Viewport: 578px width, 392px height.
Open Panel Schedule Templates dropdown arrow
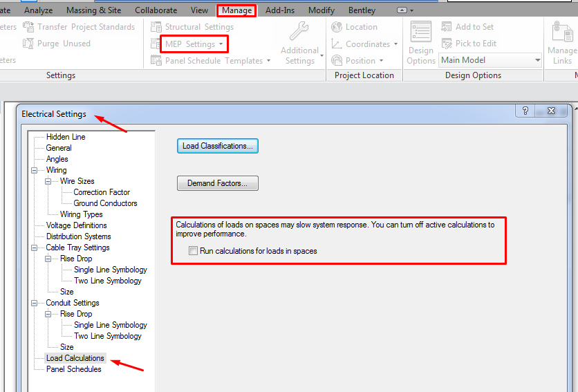click(269, 61)
